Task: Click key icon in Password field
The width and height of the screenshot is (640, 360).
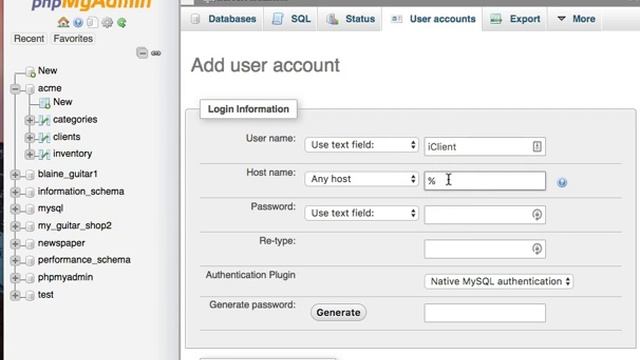Action: pos(537,214)
